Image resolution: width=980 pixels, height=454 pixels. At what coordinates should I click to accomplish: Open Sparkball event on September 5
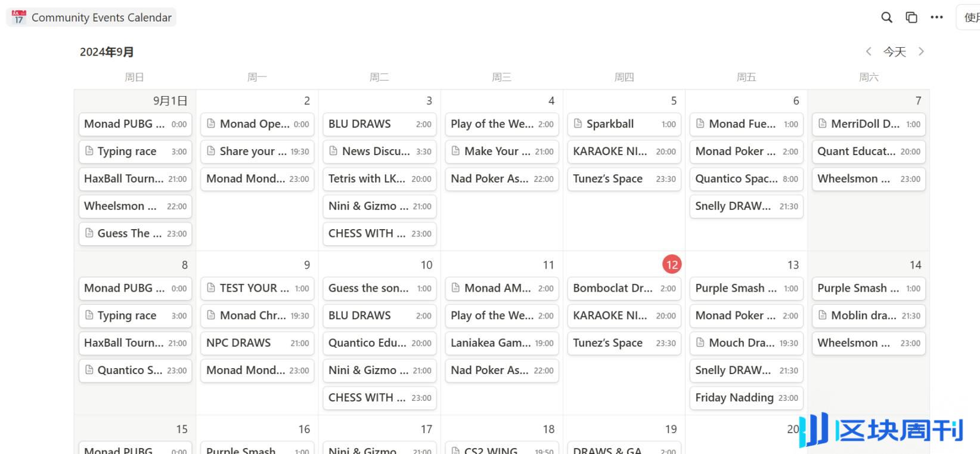pyautogui.click(x=624, y=124)
